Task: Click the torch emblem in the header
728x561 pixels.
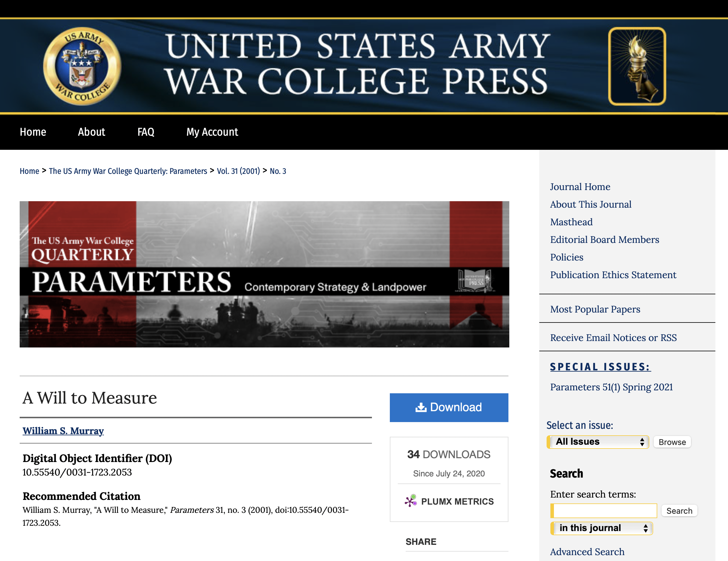Action: click(x=637, y=66)
